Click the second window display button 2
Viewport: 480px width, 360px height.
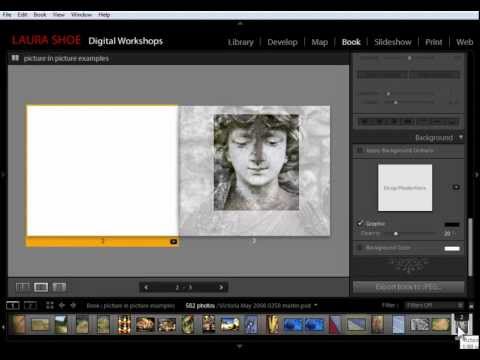[x=30, y=305]
